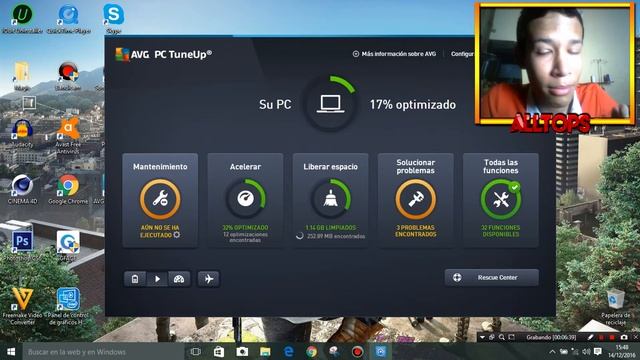Open CINEMA 4D desktop shortcut
The height and width of the screenshot is (360, 640).
[x=22, y=189]
